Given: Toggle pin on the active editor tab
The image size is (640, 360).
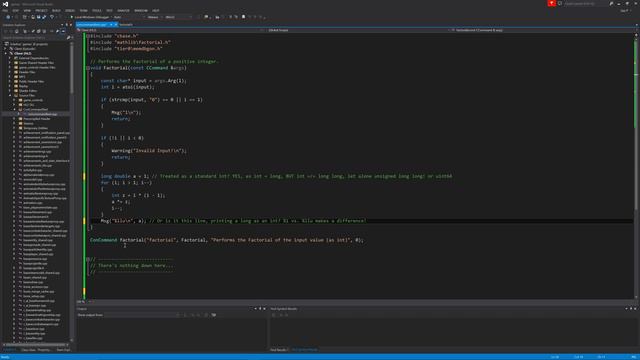Looking at the screenshot, I should click(x=111, y=24).
